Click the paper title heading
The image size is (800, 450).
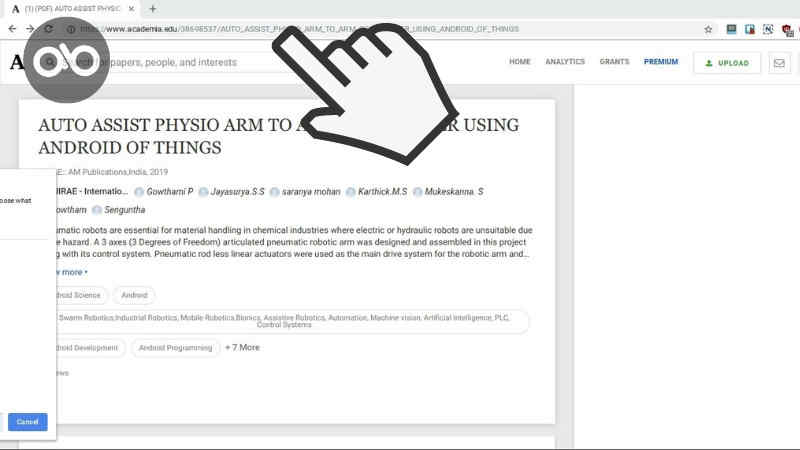click(279, 136)
